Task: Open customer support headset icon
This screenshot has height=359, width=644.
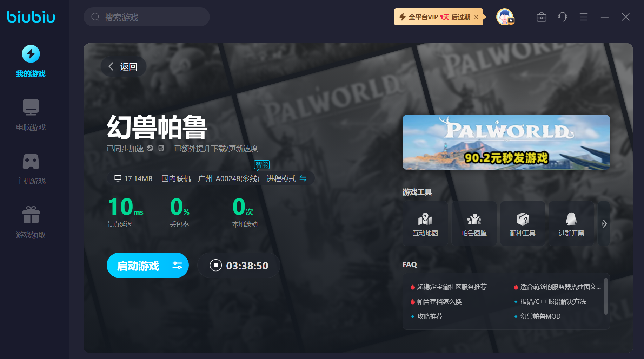Action: pos(562,17)
